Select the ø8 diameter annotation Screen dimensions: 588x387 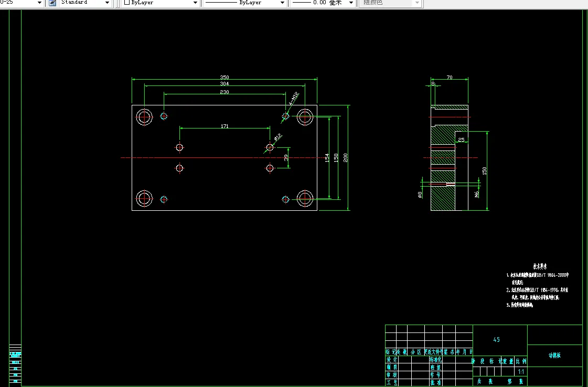click(x=420, y=195)
